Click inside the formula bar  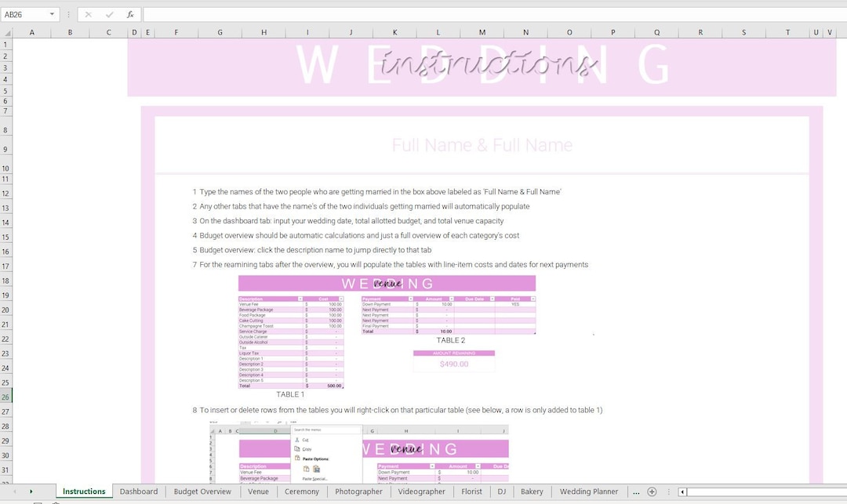tap(392, 13)
